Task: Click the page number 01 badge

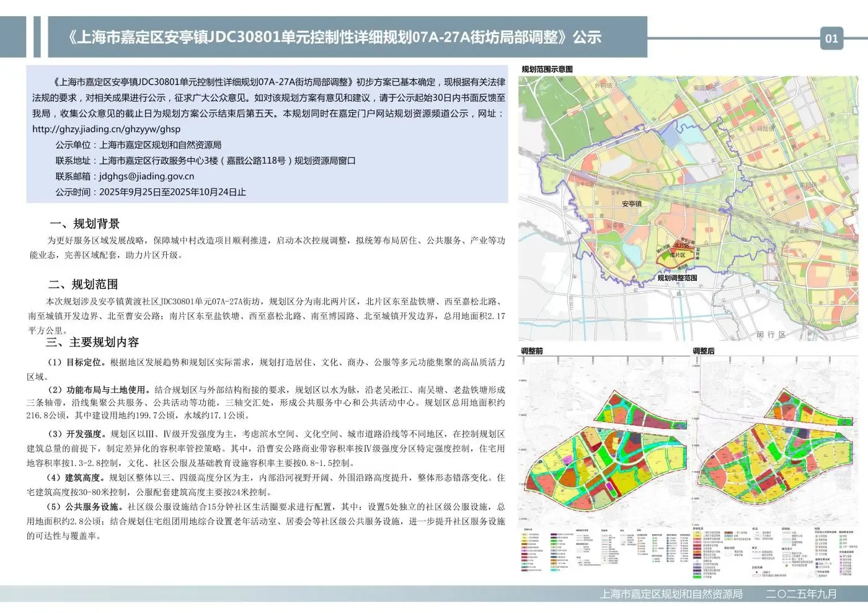Action: (831, 38)
